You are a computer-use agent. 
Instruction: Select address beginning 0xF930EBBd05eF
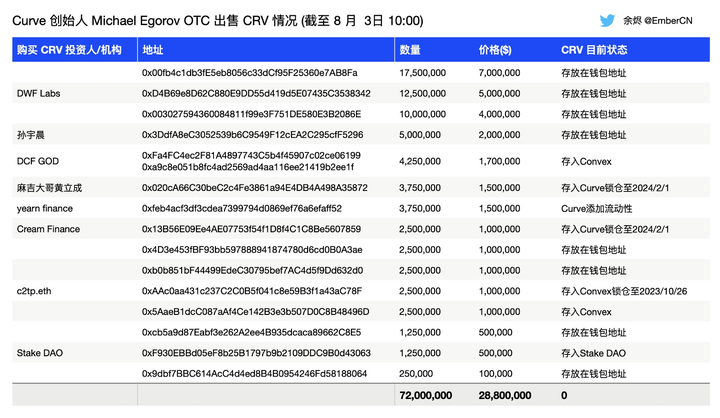point(256,353)
